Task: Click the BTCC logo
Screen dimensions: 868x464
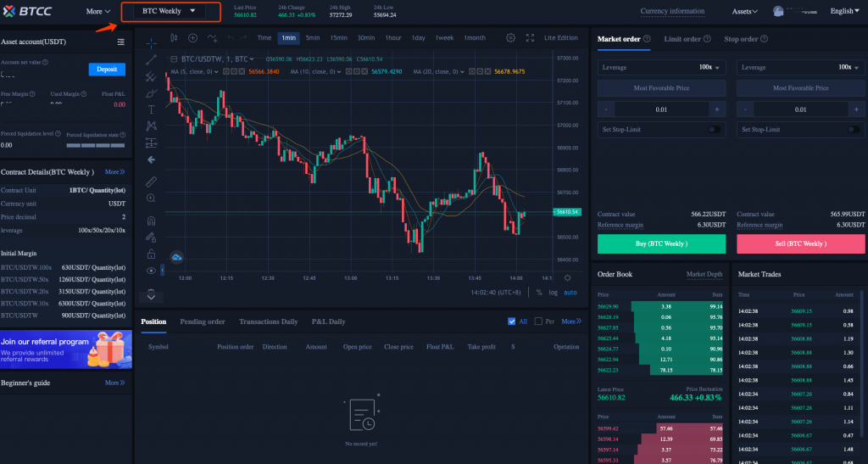Action: coord(27,11)
